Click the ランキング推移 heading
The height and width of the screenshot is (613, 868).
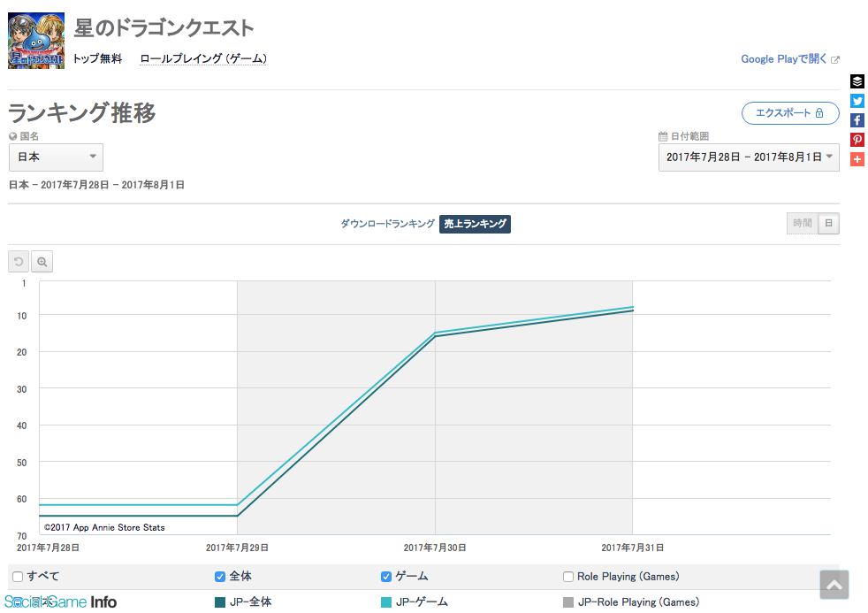pyautogui.click(x=82, y=113)
